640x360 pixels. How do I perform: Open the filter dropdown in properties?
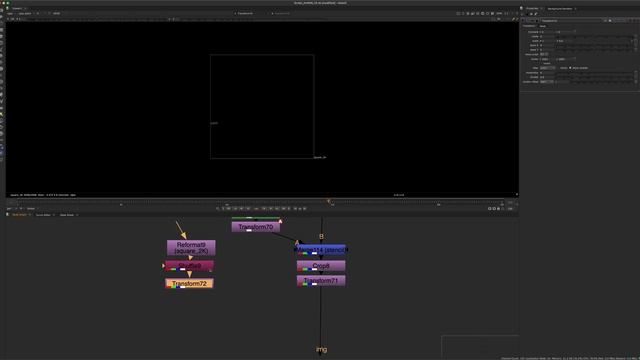click(547, 68)
